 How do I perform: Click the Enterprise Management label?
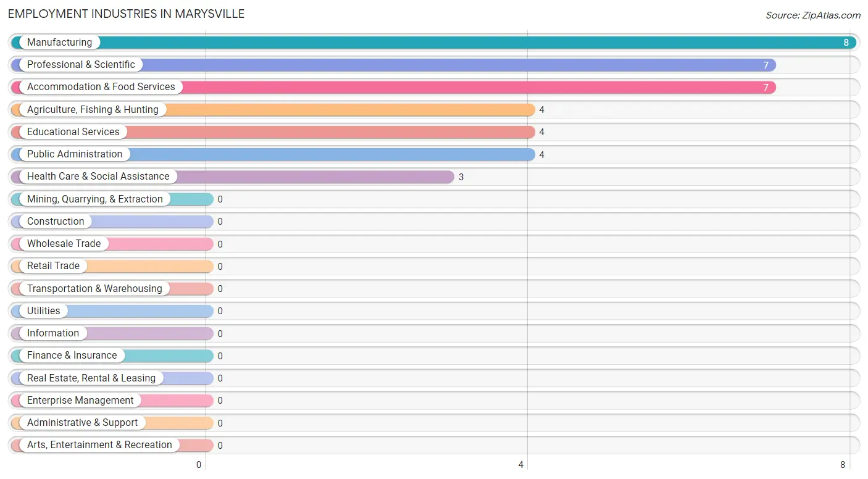click(x=80, y=400)
